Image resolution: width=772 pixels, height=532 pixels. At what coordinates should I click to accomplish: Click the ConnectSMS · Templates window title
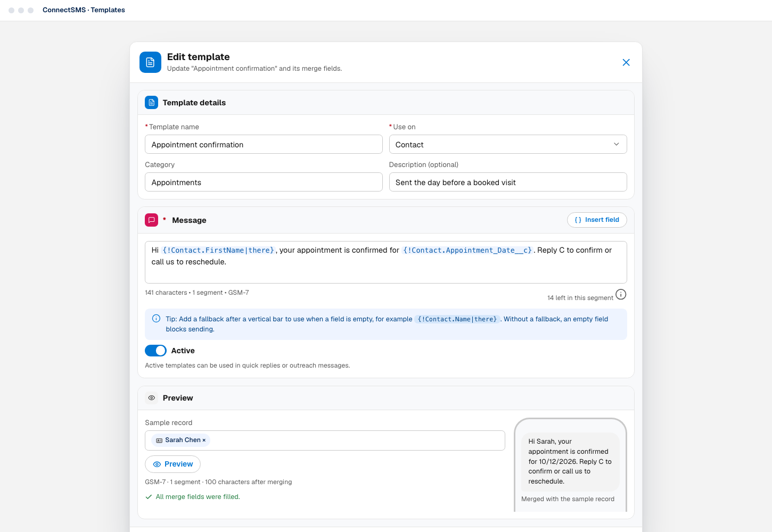tap(84, 10)
